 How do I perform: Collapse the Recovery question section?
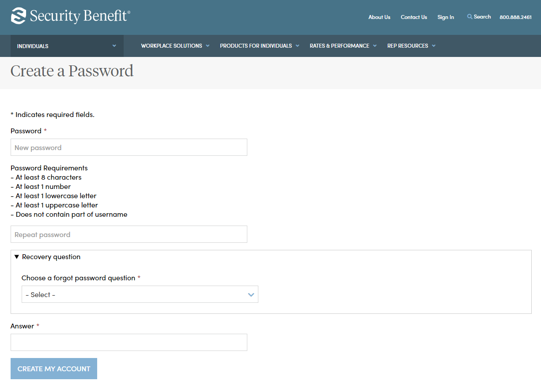coord(47,257)
